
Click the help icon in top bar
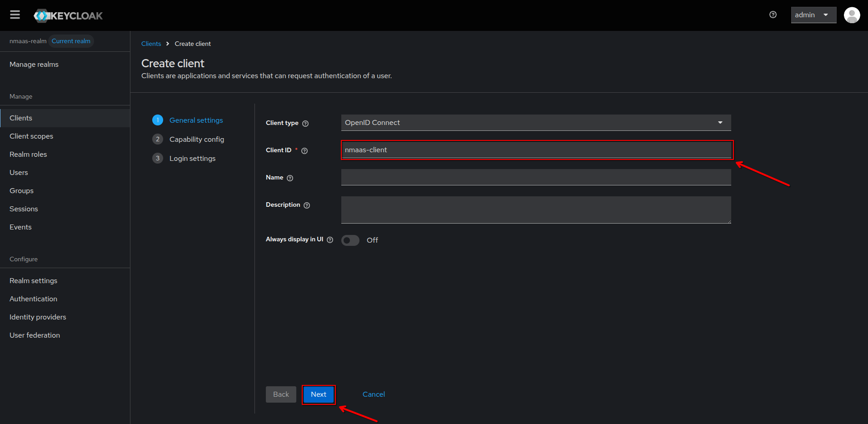773,15
